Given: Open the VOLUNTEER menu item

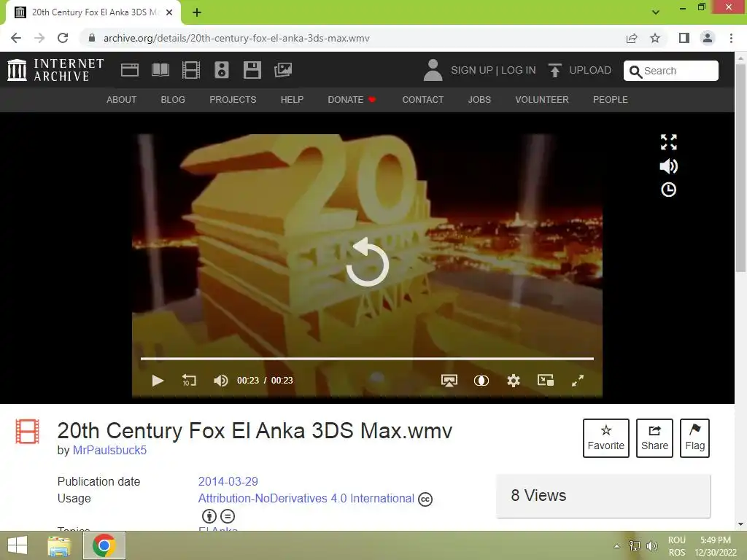Looking at the screenshot, I should [x=542, y=99].
